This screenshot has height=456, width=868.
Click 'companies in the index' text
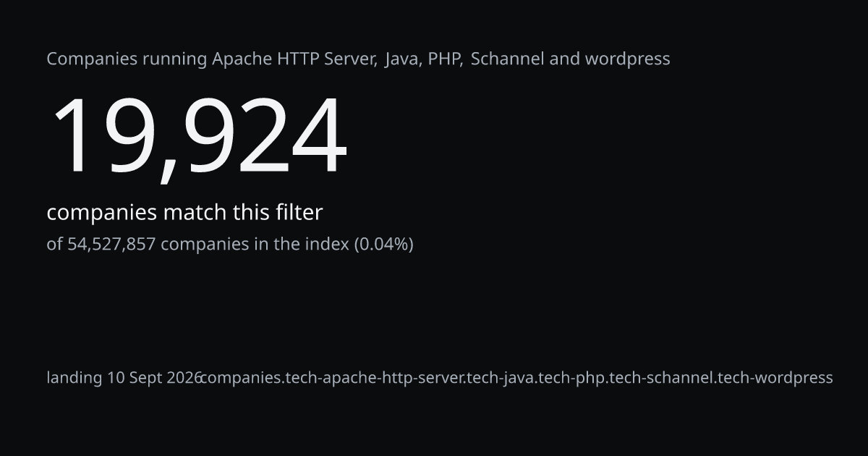pos(255,245)
